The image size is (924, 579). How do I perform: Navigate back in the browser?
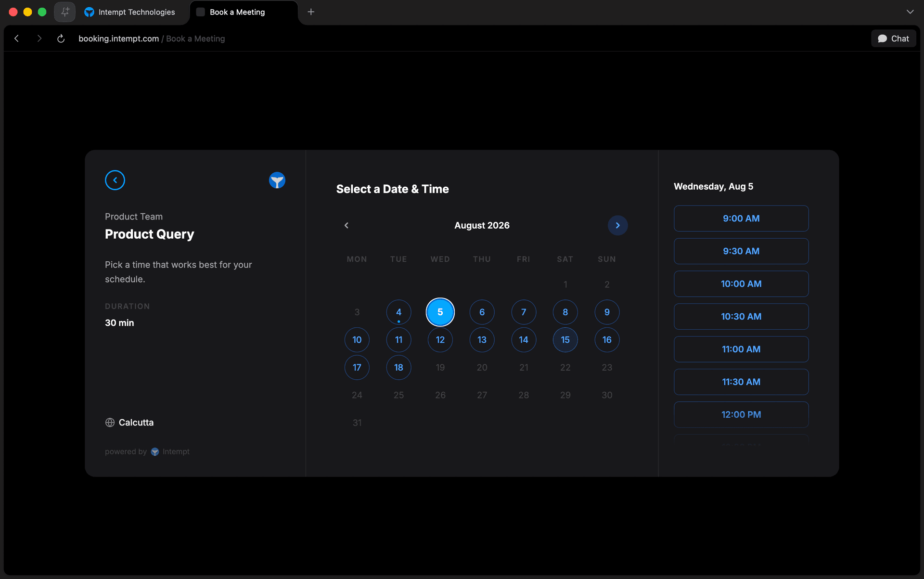tap(17, 39)
